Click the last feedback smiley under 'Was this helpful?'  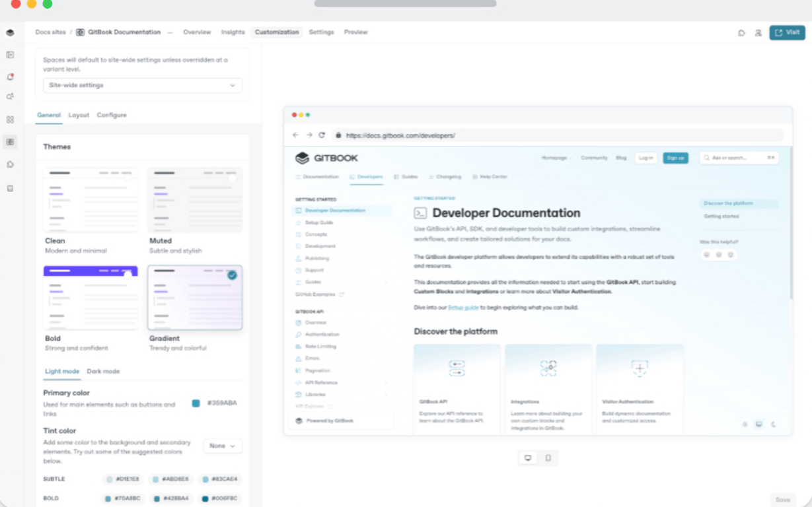click(731, 254)
